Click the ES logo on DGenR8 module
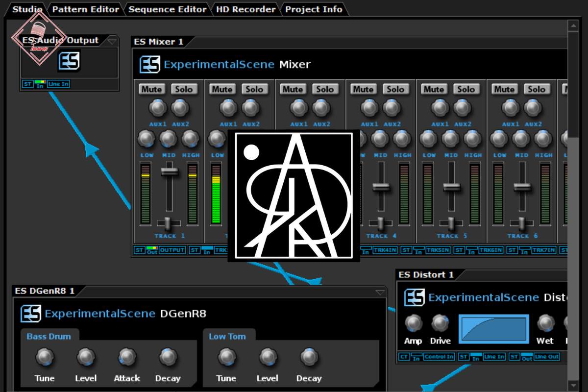 30,314
